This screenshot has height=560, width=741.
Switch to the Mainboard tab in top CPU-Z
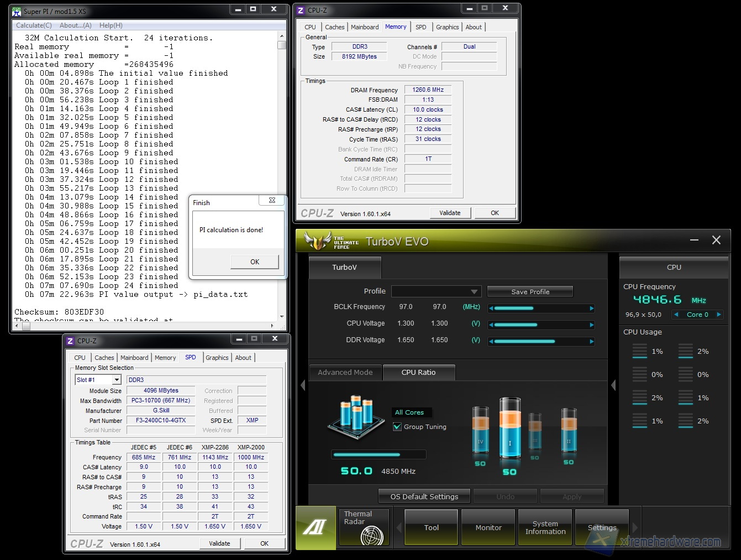click(365, 27)
